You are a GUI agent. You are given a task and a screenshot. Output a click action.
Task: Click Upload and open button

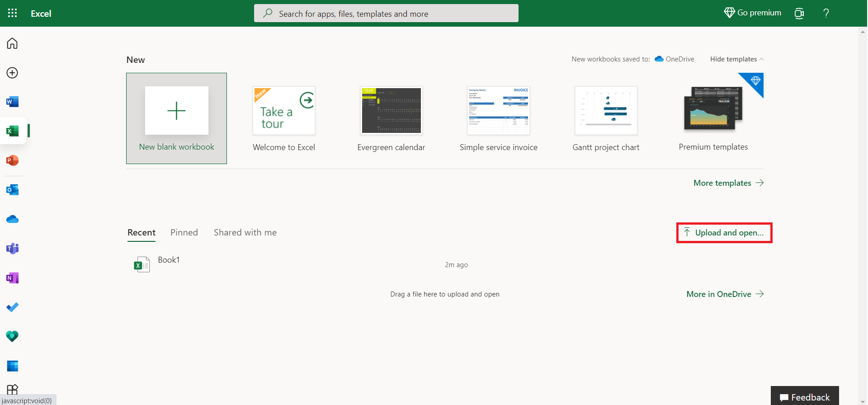[x=724, y=233]
